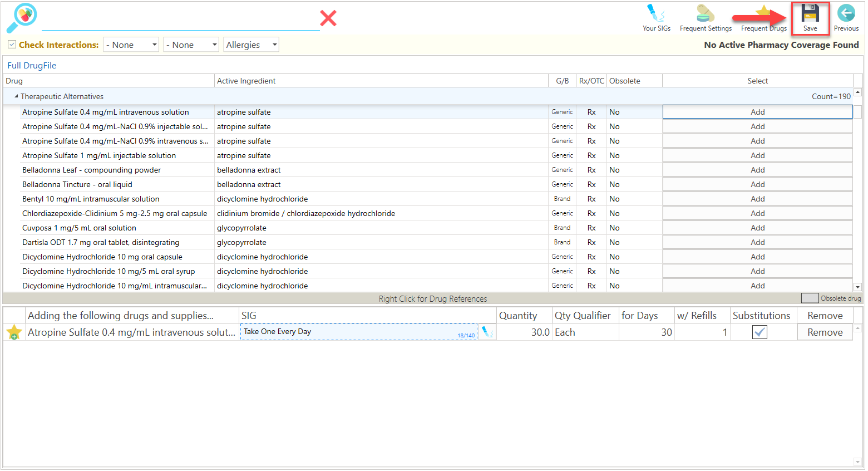
Task: Add Atropine Sulfate 1 mg/mL injectable solution
Action: (x=757, y=155)
